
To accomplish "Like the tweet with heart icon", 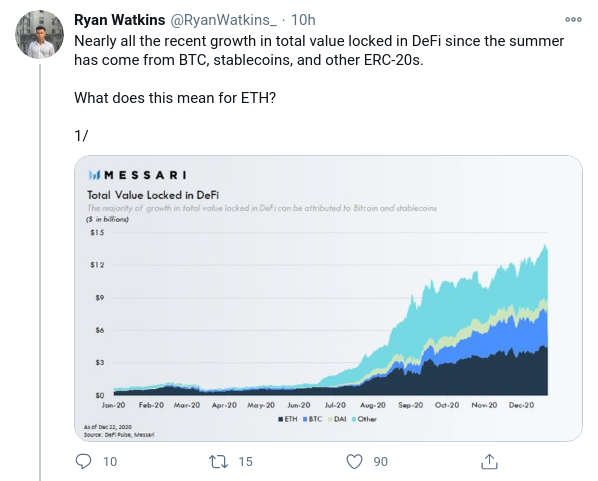I will [354, 462].
